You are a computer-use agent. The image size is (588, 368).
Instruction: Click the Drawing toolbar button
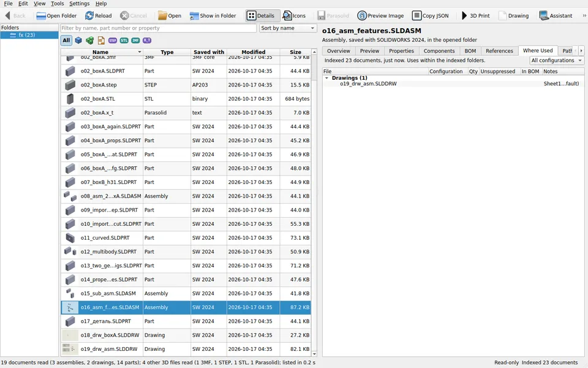[513, 16]
